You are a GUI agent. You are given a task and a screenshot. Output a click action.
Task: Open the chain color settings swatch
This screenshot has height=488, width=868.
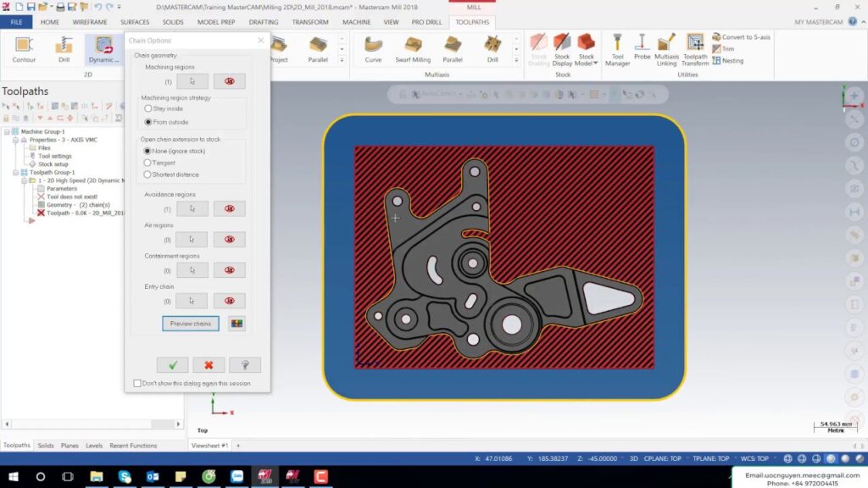pyautogui.click(x=236, y=324)
